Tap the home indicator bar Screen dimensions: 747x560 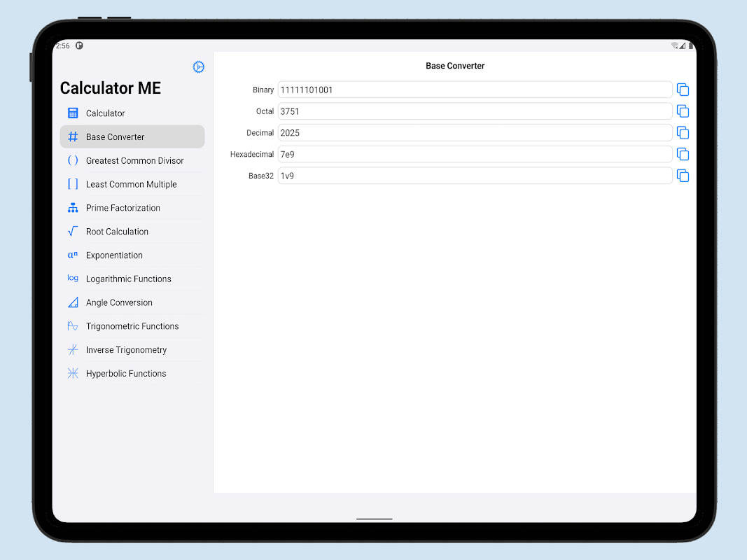click(x=374, y=519)
